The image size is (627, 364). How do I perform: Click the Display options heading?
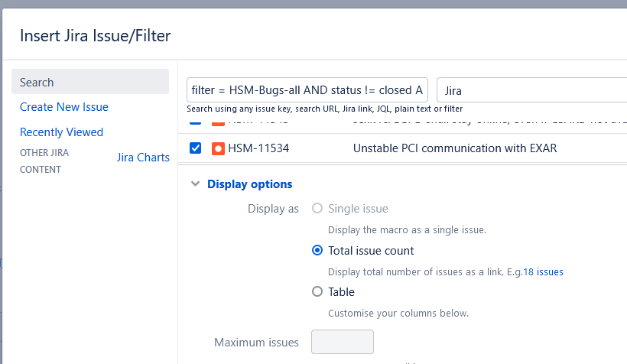(x=249, y=184)
